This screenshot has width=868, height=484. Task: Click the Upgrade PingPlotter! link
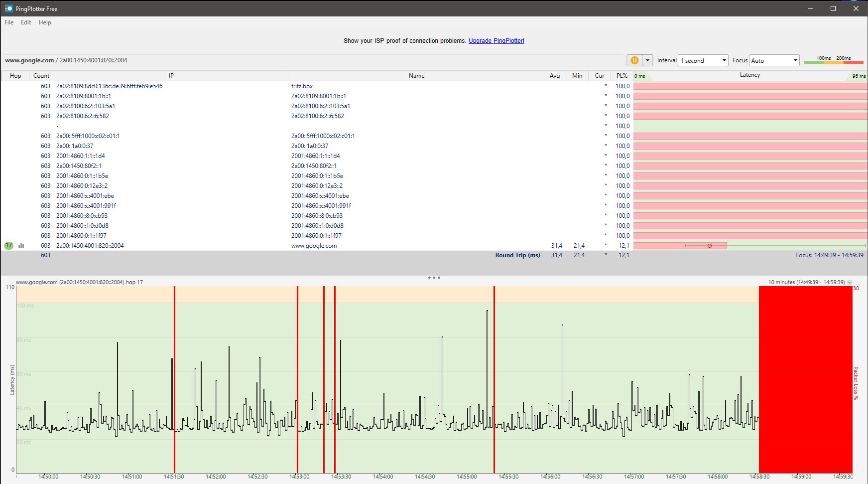496,41
